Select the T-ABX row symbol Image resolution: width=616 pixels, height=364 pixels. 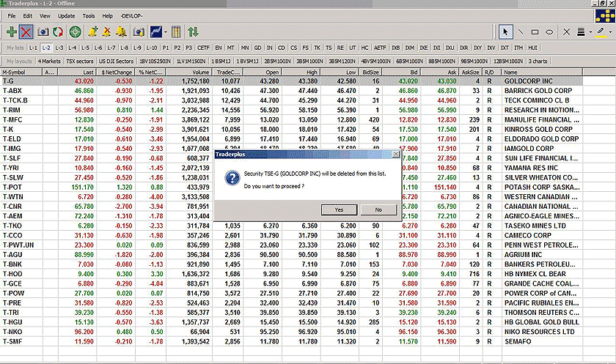(12, 91)
